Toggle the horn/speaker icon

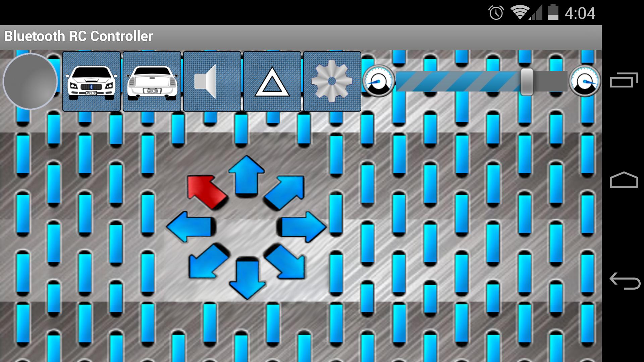[x=212, y=82]
